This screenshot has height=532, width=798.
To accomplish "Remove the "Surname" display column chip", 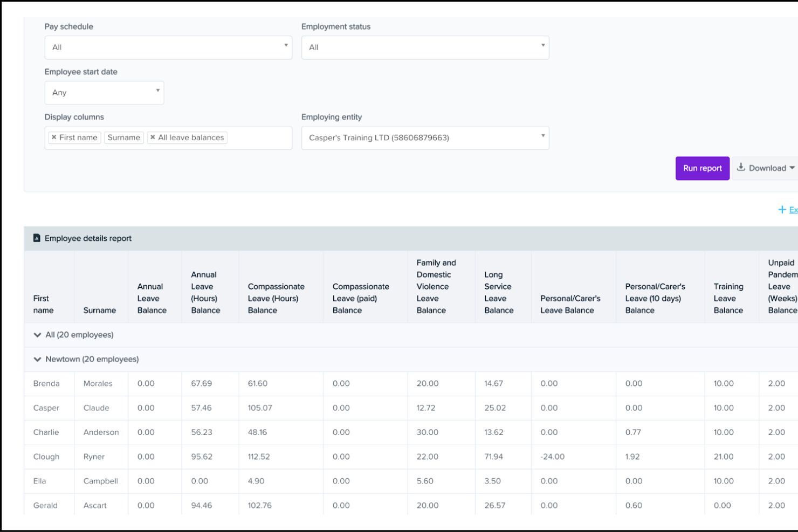I will click(x=124, y=137).
